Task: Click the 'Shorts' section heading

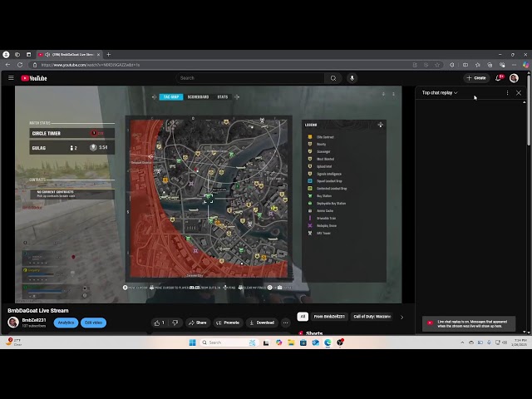Action: (x=314, y=333)
